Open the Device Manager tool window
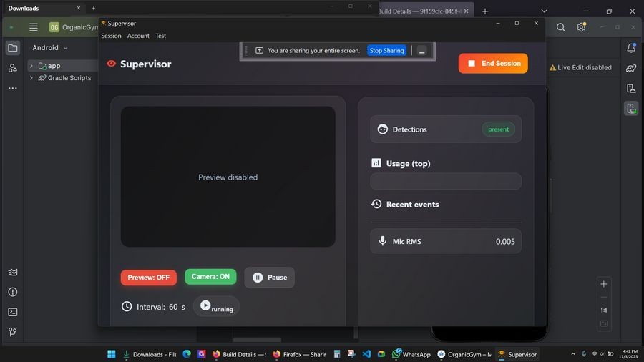644x362 pixels. click(x=631, y=89)
